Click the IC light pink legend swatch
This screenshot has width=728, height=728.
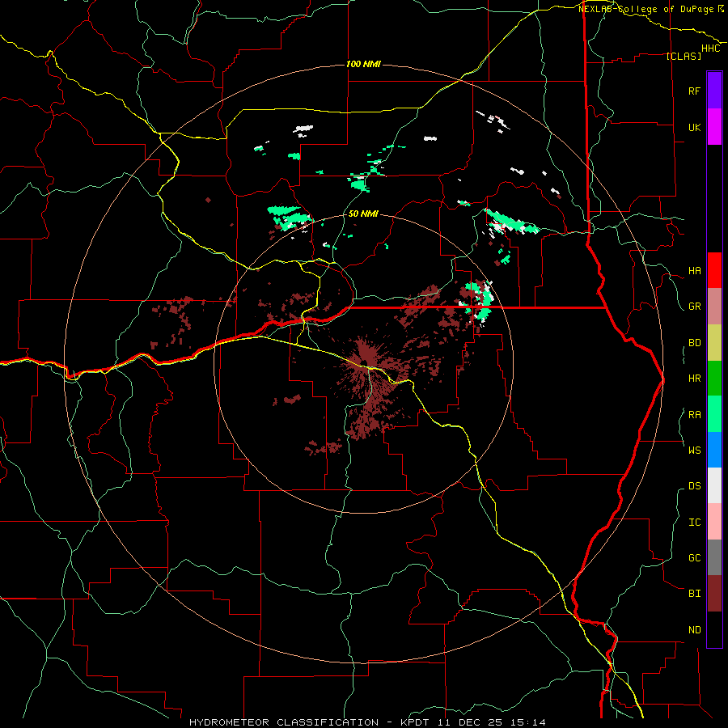(x=714, y=522)
